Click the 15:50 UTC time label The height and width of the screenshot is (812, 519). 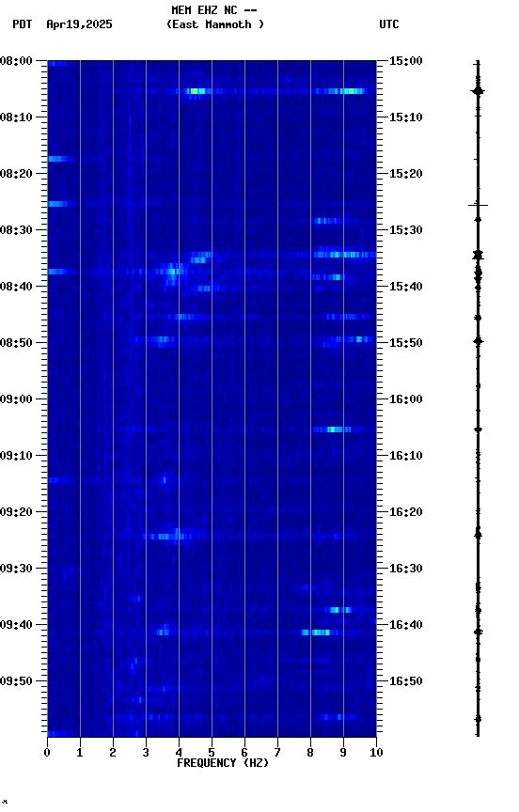click(406, 343)
